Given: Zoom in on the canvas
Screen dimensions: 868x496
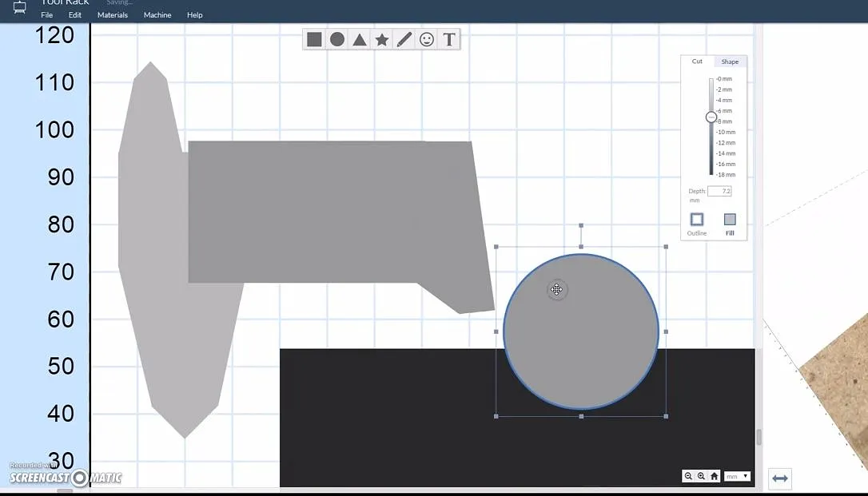Looking at the screenshot, I should point(701,476).
